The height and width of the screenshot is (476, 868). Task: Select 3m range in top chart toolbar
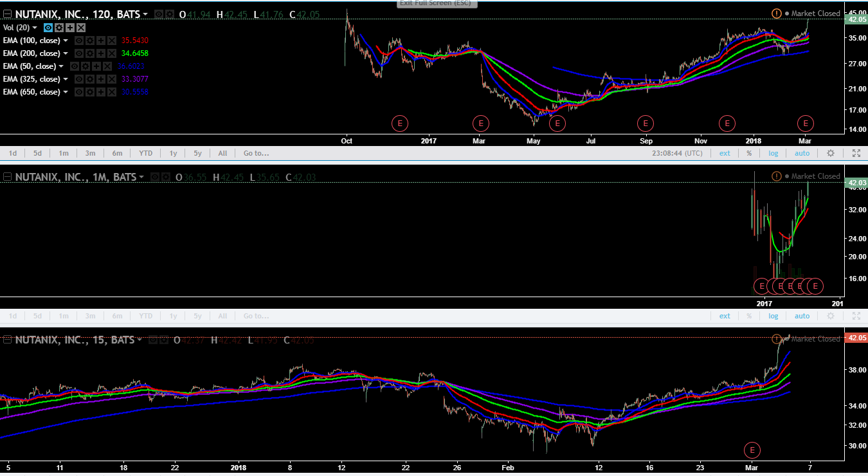90,153
